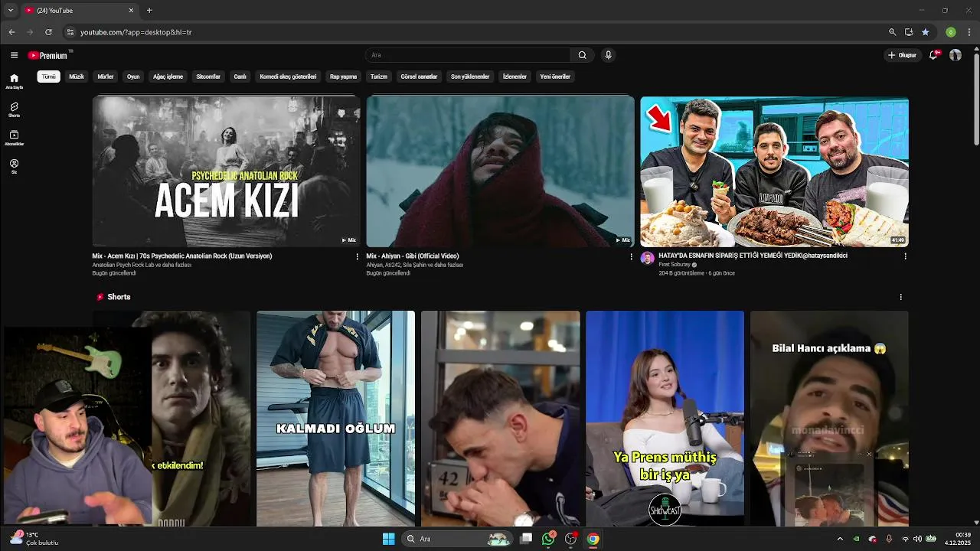Screen dimensions: 980x551
Task: Select Komedi skeç gösterileri chip
Action: point(288,77)
